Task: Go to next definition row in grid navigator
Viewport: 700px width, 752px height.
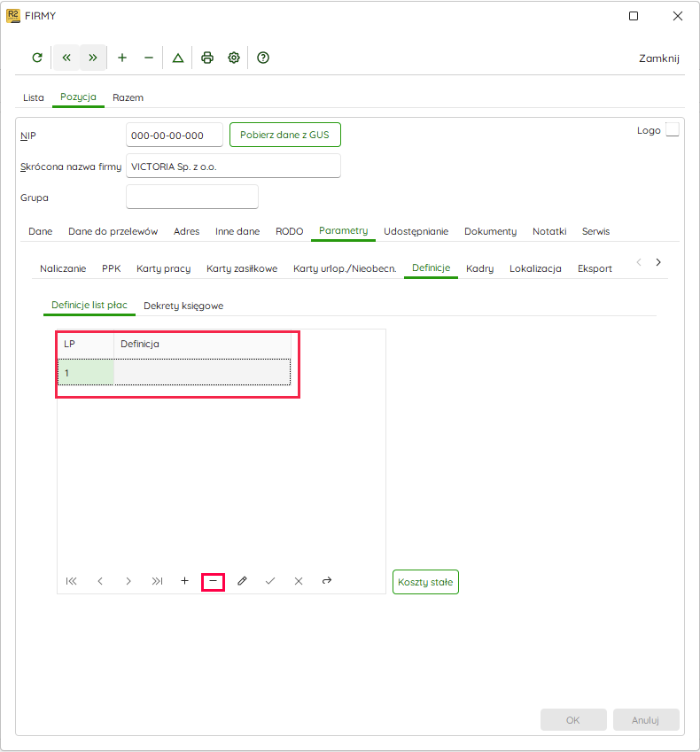Action: [x=128, y=581]
